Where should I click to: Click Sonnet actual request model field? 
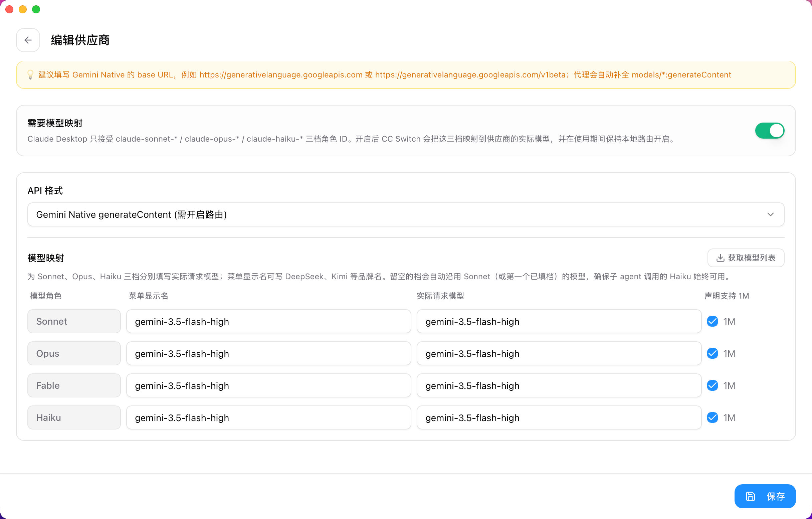click(559, 321)
